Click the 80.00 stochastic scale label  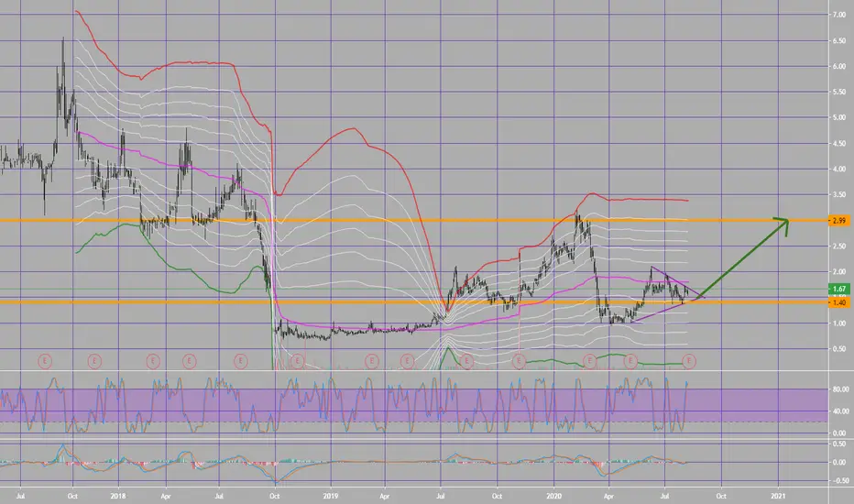pyautogui.click(x=840, y=389)
